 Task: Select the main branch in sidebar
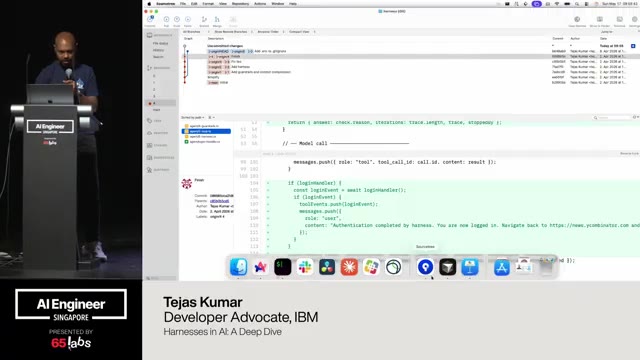(157, 110)
